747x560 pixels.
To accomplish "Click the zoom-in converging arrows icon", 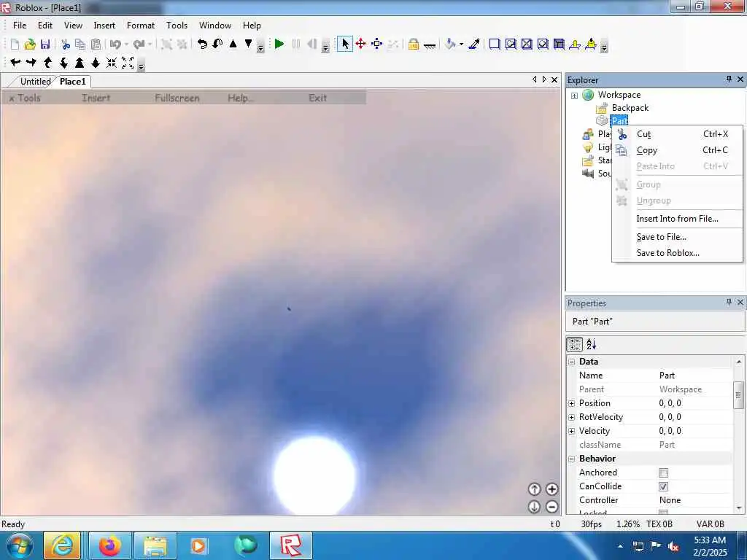I will tap(112, 63).
